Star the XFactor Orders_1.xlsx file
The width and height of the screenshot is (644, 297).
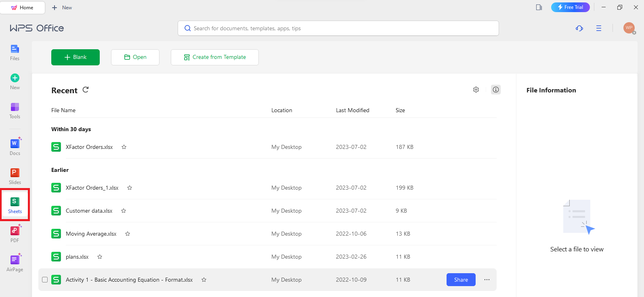pyautogui.click(x=130, y=188)
